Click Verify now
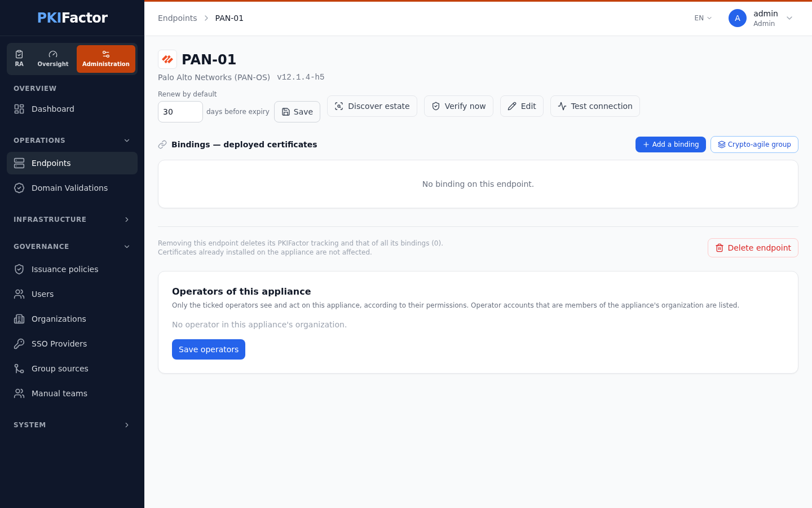Viewport: 812px width, 508px height. (458, 106)
